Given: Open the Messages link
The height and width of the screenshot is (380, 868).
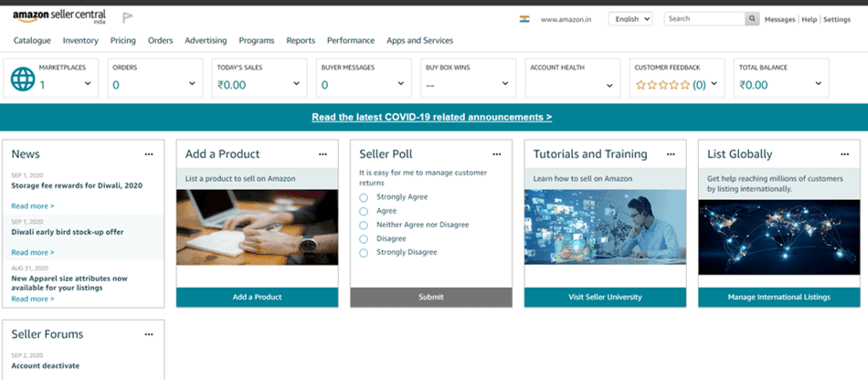Looking at the screenshot, I should pyautogui.click(x=779, y=19).
